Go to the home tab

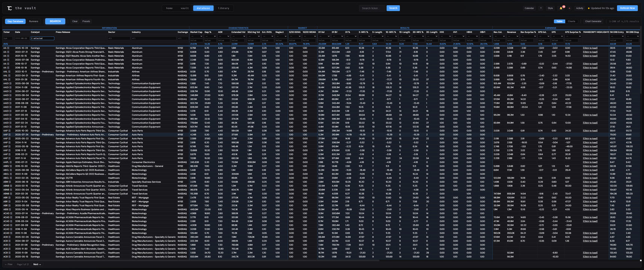[170, 8]
